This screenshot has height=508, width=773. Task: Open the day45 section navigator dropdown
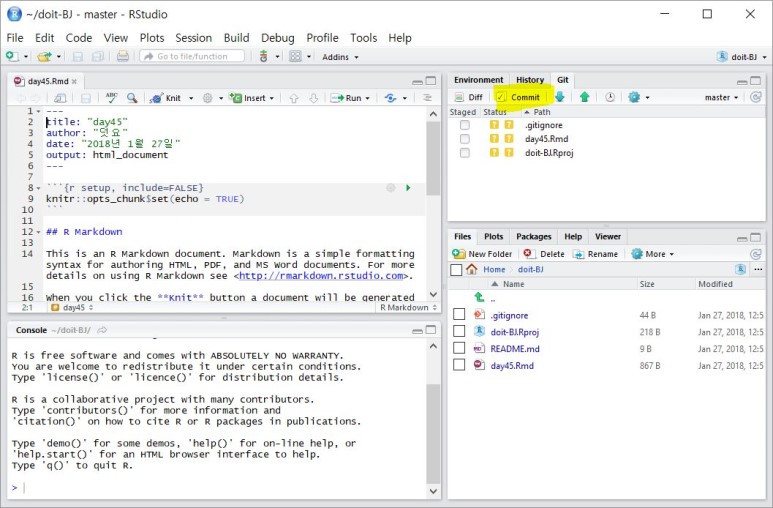72,307
